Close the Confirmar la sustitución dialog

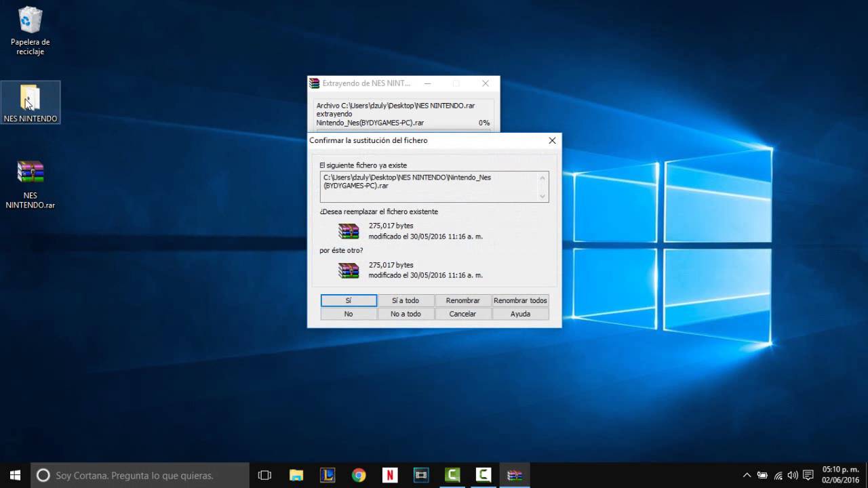[x=552, y=140]
